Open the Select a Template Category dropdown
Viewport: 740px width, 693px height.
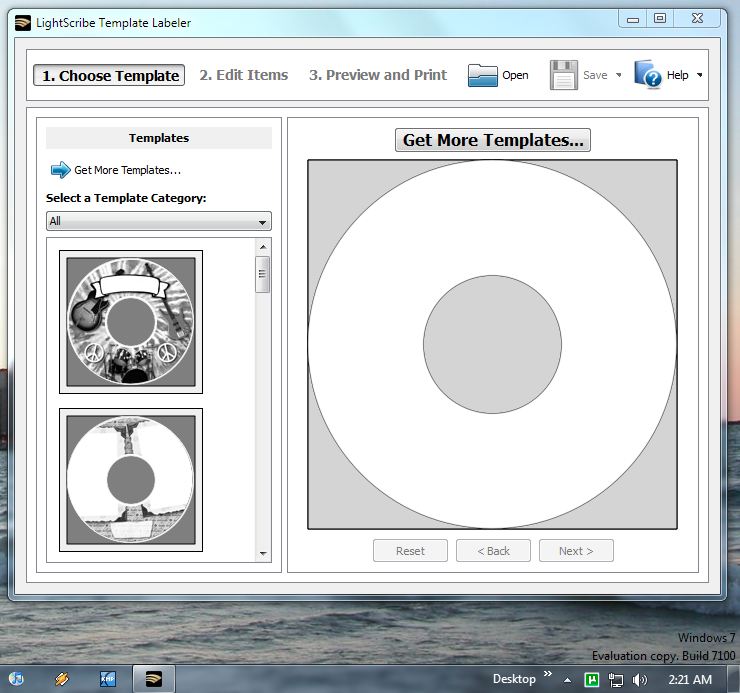pos(158,222)
